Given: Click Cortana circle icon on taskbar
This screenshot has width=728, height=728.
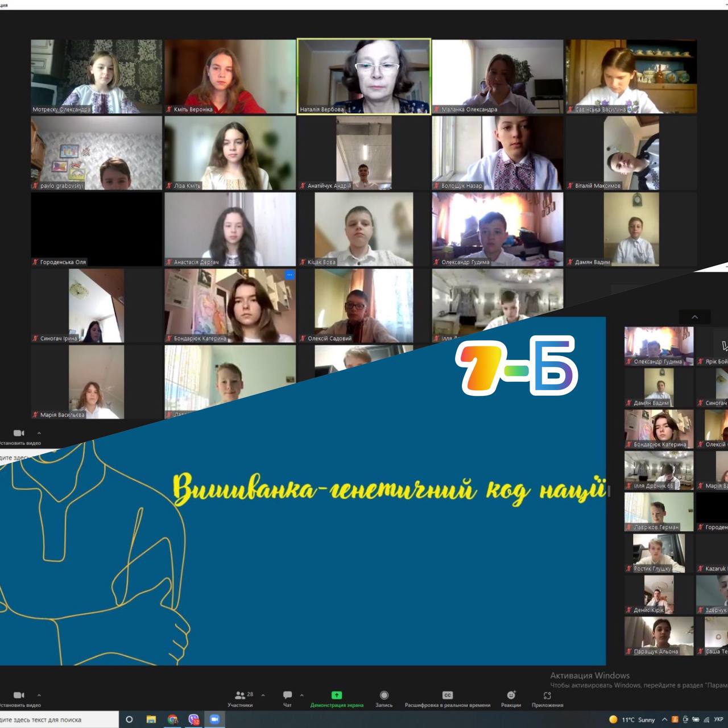Looking at the screenshot, I should 129,719.
